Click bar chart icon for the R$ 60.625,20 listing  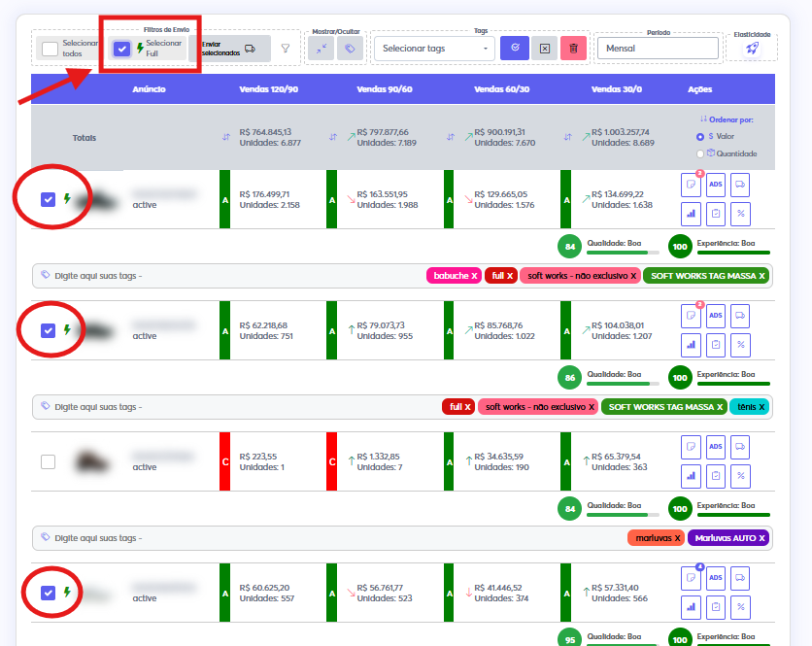click(x=691, y=606)
